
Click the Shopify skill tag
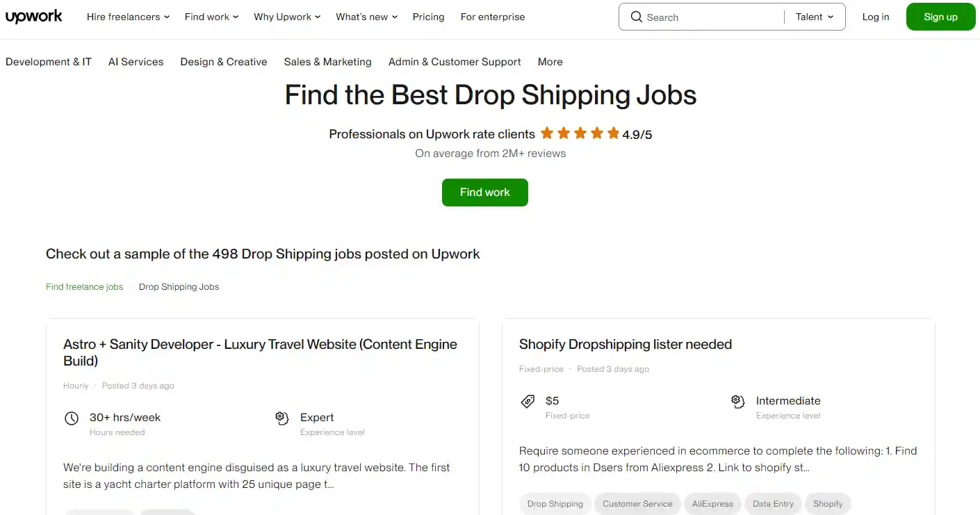click(827, 504)
